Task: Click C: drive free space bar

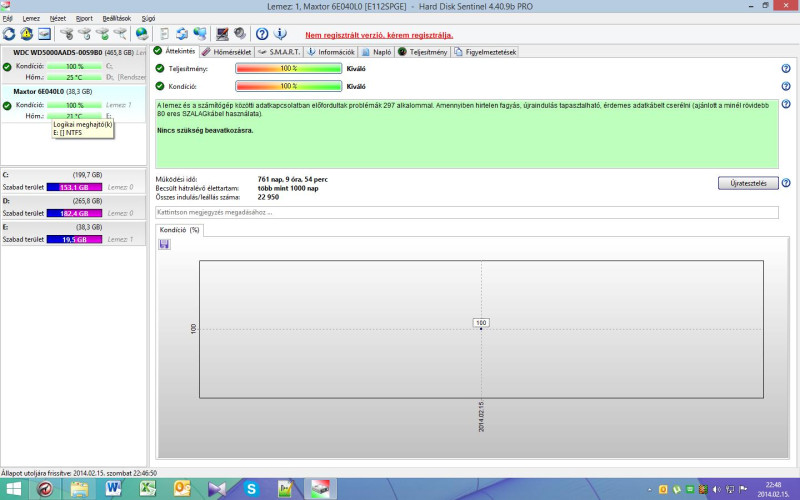Action: [74, 187]
